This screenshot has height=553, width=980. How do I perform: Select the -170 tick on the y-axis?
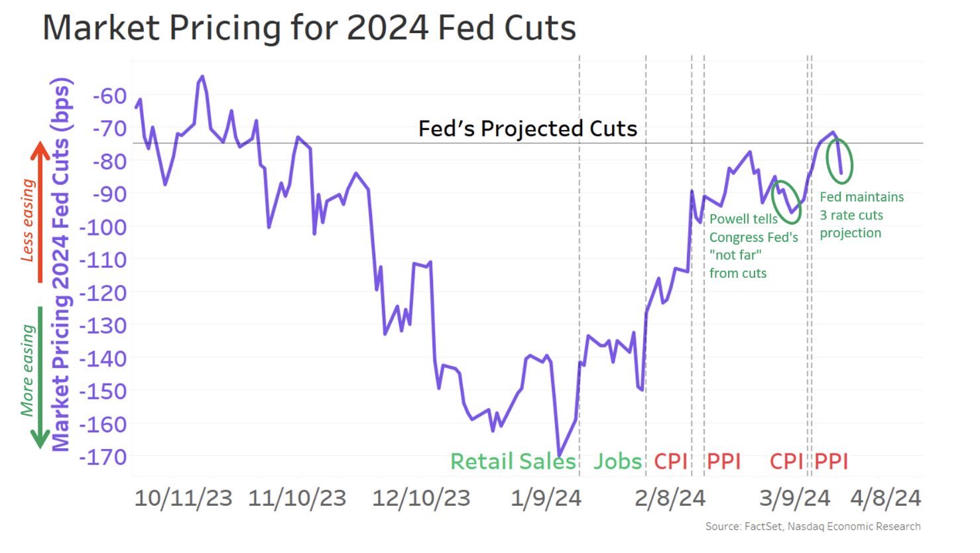pos(103,457)
